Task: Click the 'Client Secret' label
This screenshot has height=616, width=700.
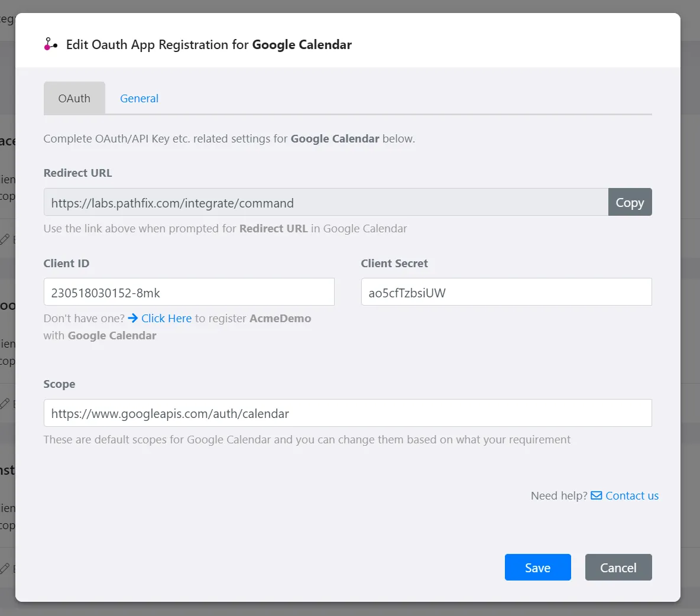Action: (394, 263)
